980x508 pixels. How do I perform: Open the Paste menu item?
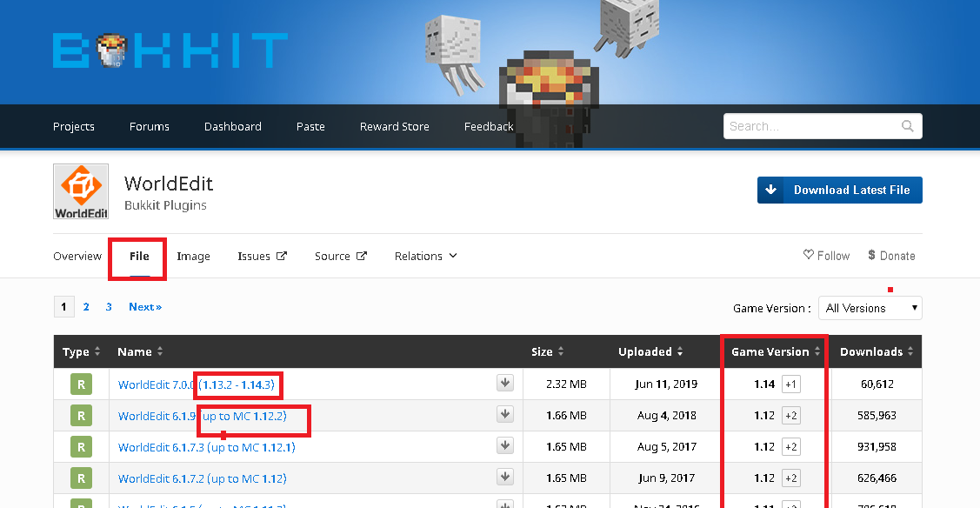310,126
